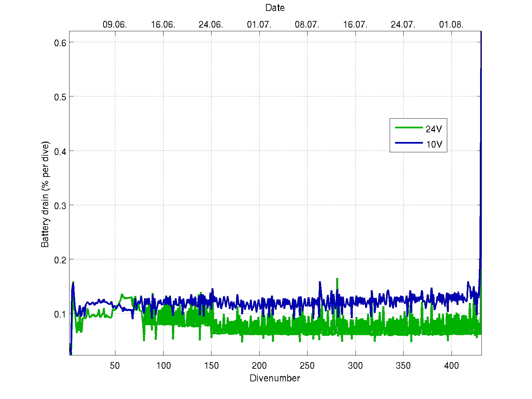Click the '0.4' y-axis tick label
532x399 pixels.
click(x=60, y=151)
